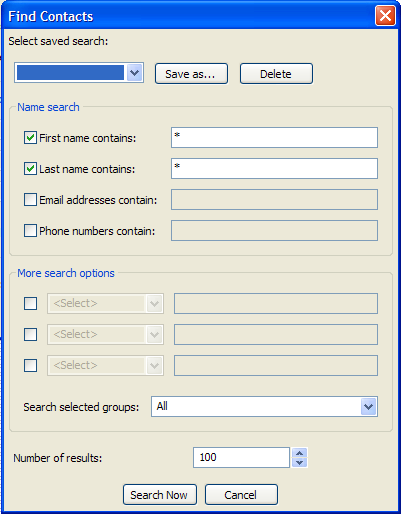Enable the Email addresses contain checkbox

click(30, 200)
